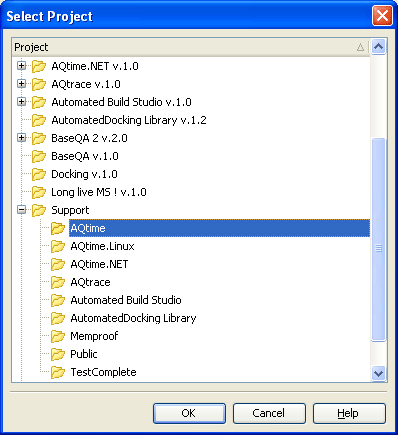The width and height of the screenshot is (398, 435).
Task: Select the BaseQA 2 v.2.0 project
Action: click(89, 138)
